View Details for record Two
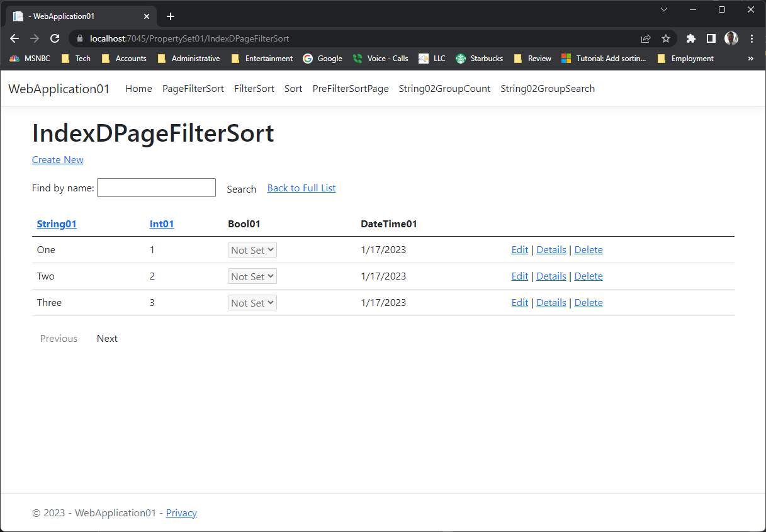766x532 pixels. [x=551, y=276]
